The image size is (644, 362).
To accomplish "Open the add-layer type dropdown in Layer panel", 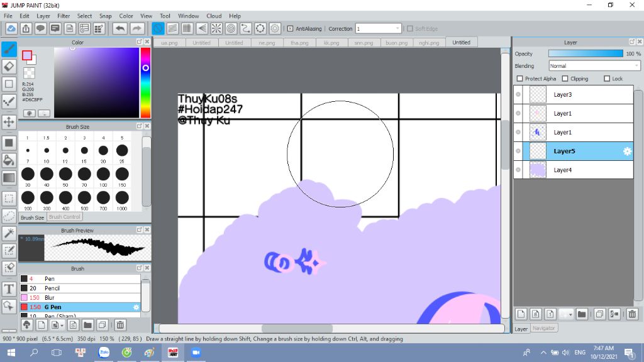I will click(x=570, y=314).
